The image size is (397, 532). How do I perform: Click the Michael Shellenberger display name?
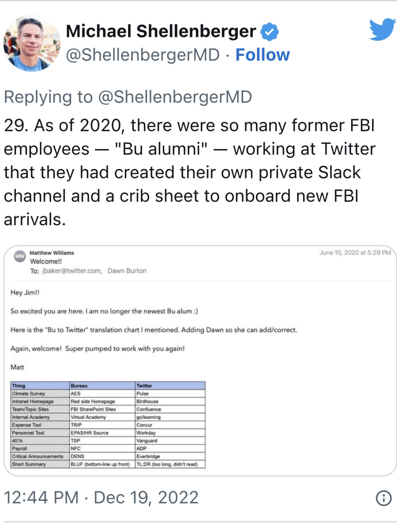coord(161,31)
